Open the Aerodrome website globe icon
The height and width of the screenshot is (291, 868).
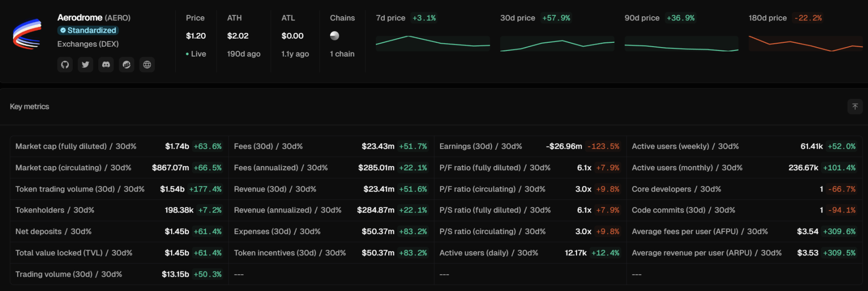[147, 65]
